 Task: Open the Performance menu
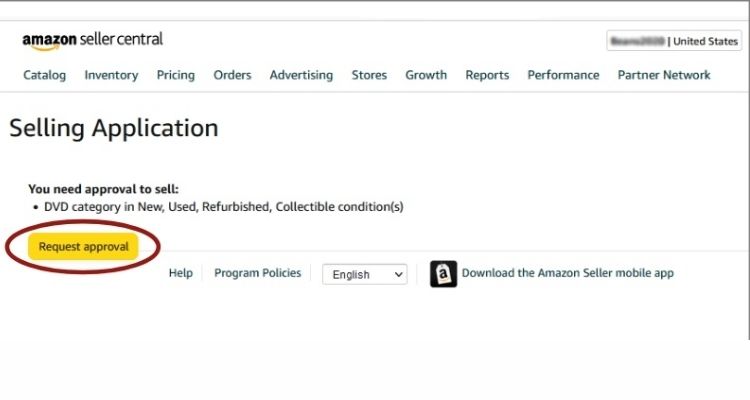[563, 75]
